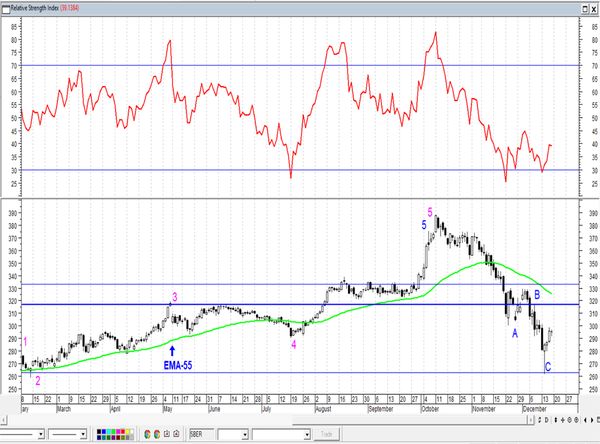Click the Relative Strength Index title text

(x=34, y=8)
